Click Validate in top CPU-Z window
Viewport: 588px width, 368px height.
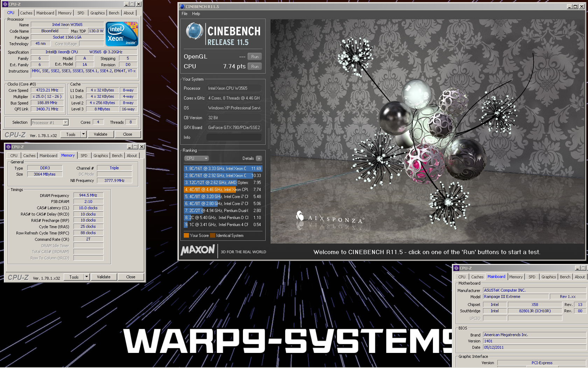coord(100,134)
